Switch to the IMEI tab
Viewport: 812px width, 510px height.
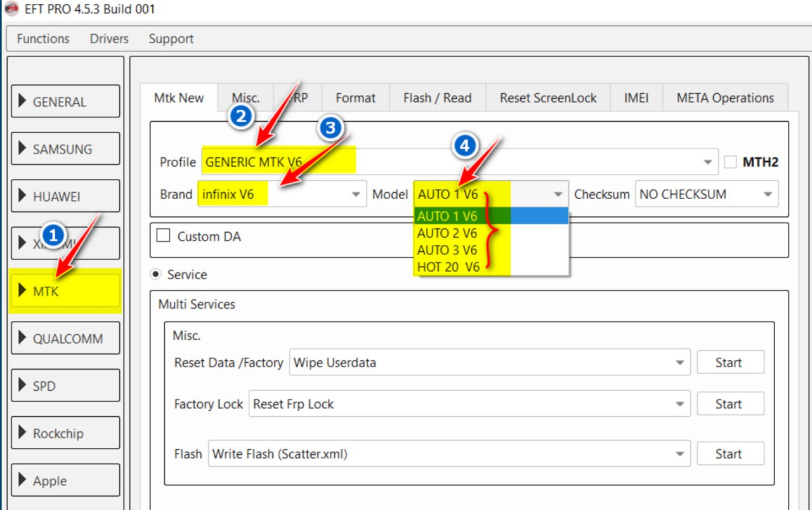point(636,98)
